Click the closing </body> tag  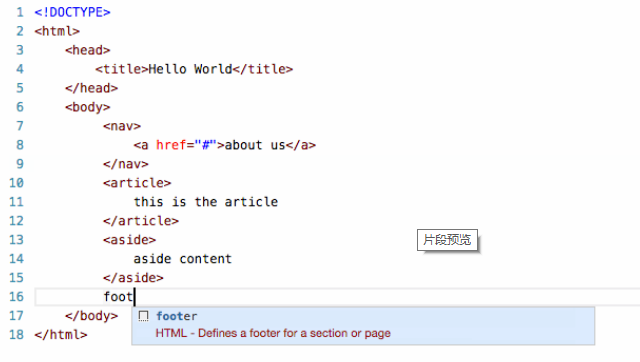pyautogui.click(x=91, y=316)
